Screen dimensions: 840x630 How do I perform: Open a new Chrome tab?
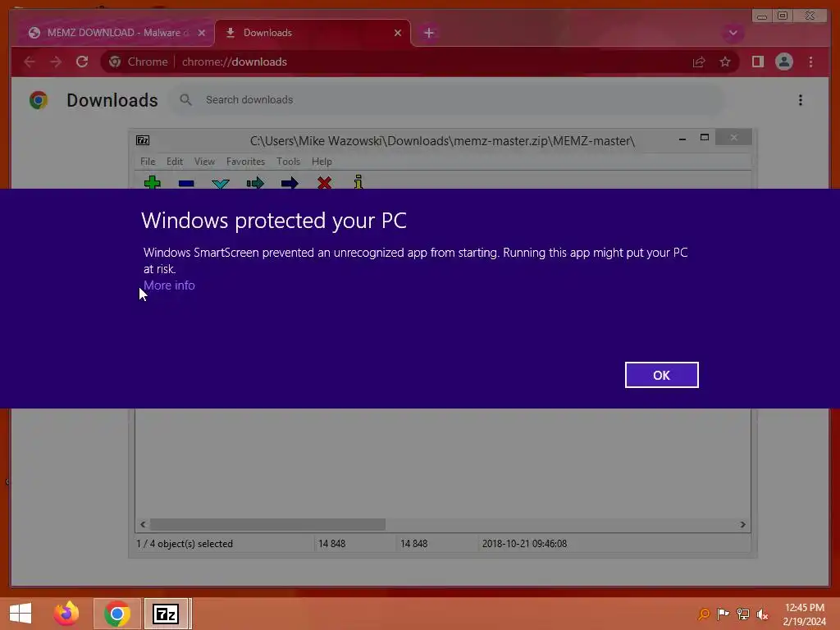428,33
